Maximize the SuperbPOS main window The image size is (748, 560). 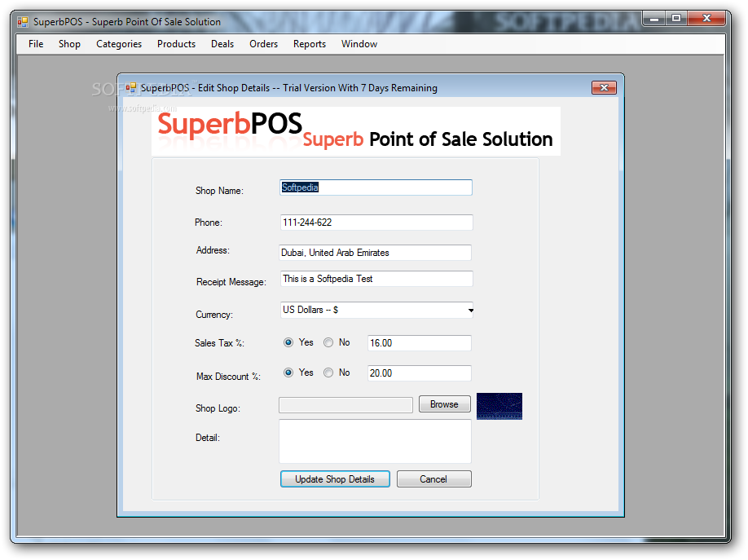pos(676,19)
